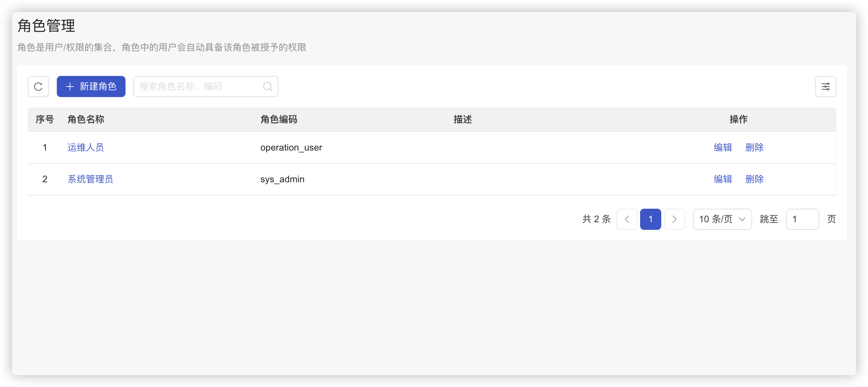Click the 角色名称 column header
Screen dimensions: 868x387
click(86, 119)
